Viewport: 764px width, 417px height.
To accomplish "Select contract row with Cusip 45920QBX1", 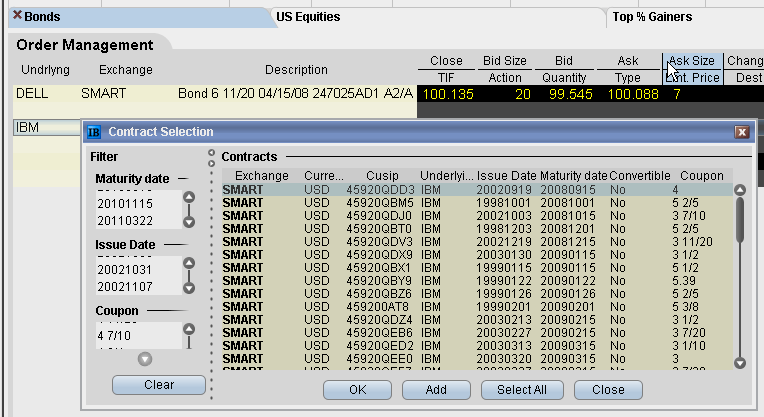I will pos(478,267).
